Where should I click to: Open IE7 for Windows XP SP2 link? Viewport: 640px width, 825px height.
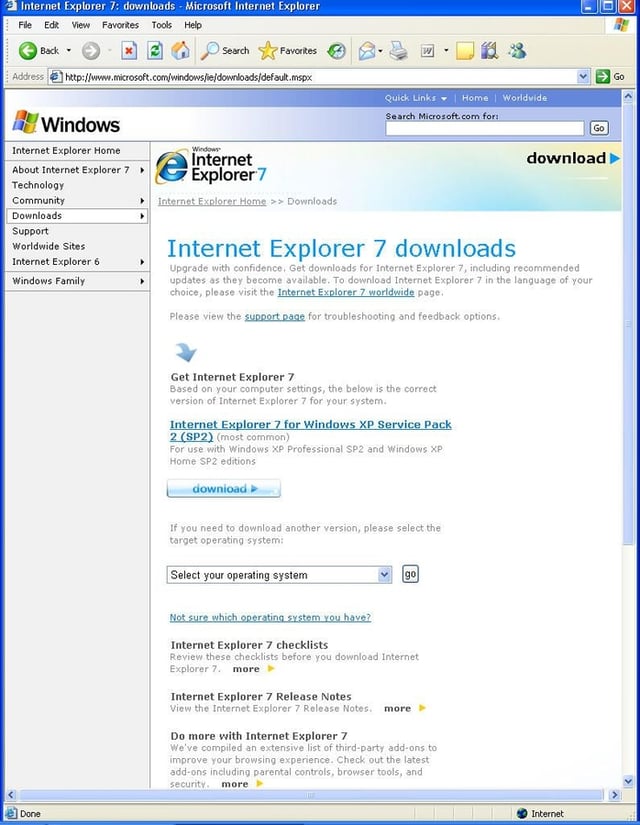coord(311,430)
